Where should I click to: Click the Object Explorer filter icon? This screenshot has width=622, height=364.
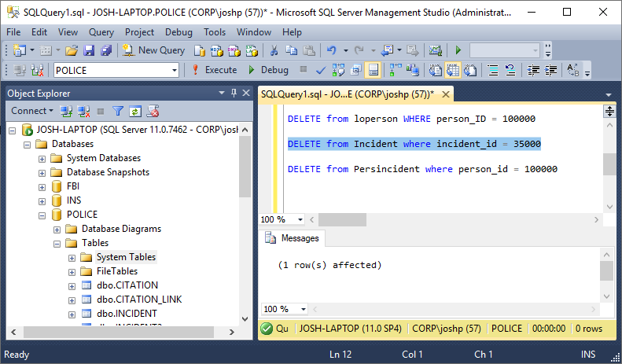pyautogui.click(x=118, y=111)
